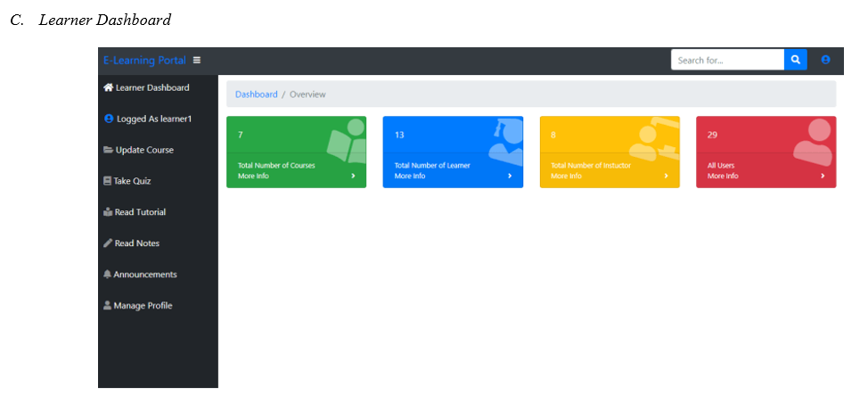The width and height of the screenshot is (868, 412).
Task: Click the folder icon next to Update Course
Action: tap(108, 150)
